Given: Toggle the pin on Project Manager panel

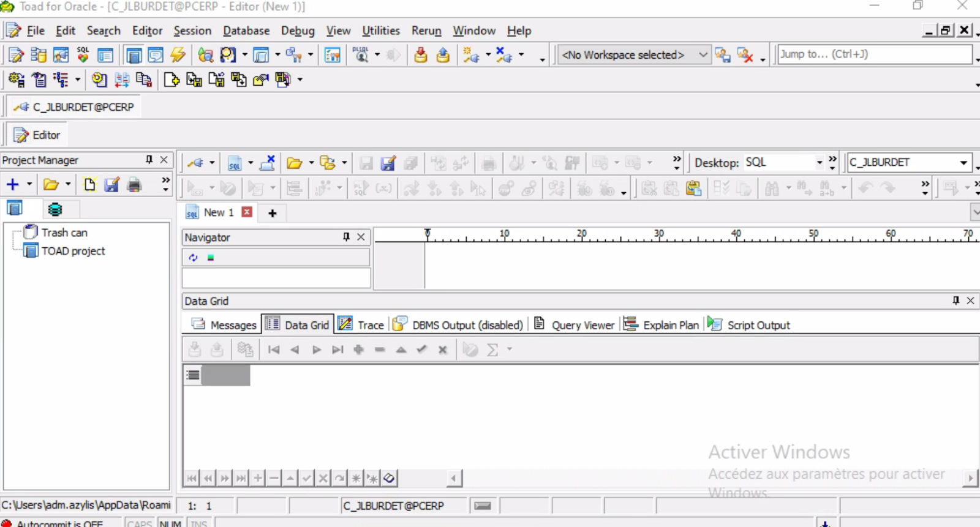Looking at the screenshot, I should [149, 160].
